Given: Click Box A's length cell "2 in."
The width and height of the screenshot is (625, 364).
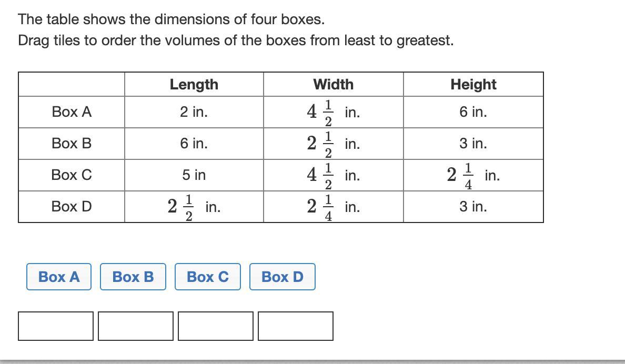Looking at the screenshot, I should coord(194,112).
